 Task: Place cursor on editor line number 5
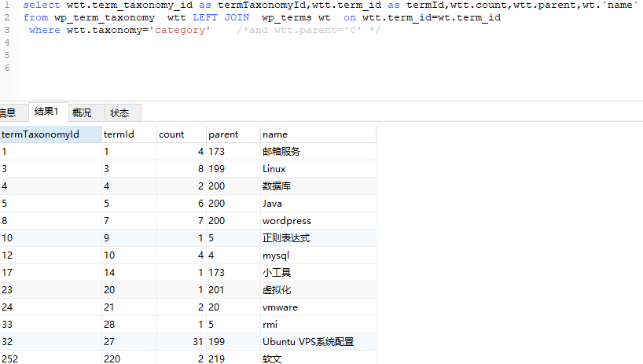pyautogui.click(x=7, y=55)
